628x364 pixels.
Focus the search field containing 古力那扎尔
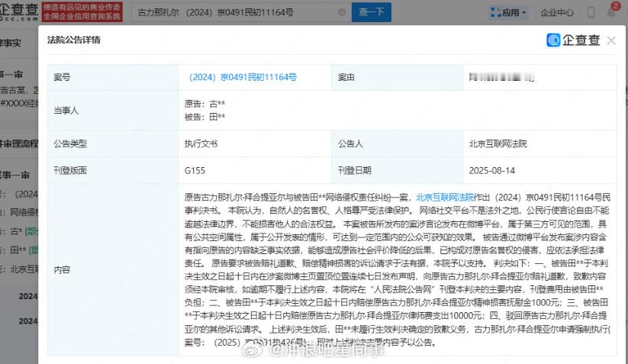(x=241, y=12)
